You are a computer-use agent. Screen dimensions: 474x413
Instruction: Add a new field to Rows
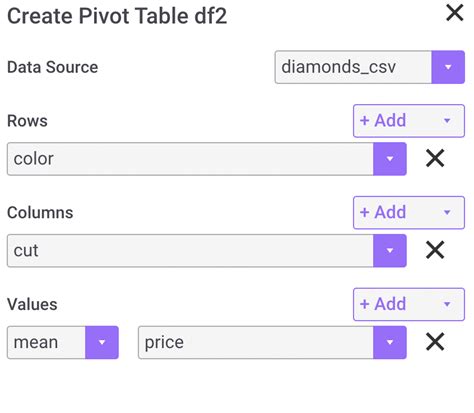click(383, 121)
